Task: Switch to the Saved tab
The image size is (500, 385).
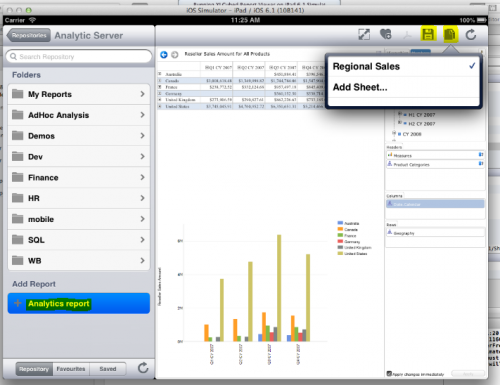Action: click(108, 369)
